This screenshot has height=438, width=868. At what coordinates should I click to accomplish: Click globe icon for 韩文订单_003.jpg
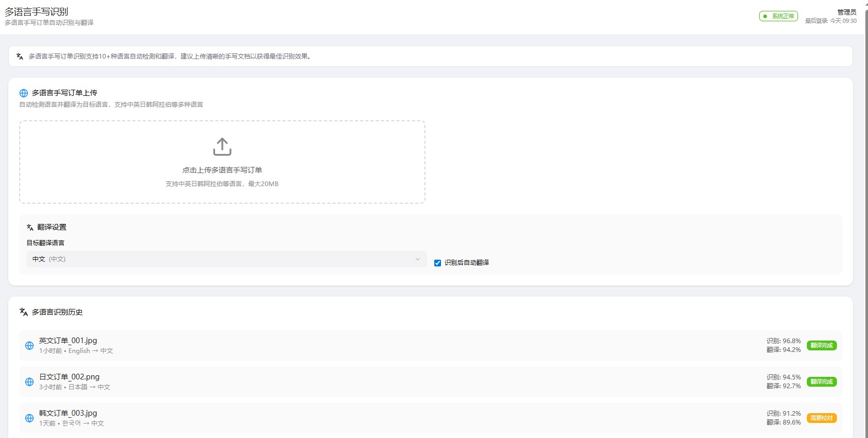click(30, 418)
